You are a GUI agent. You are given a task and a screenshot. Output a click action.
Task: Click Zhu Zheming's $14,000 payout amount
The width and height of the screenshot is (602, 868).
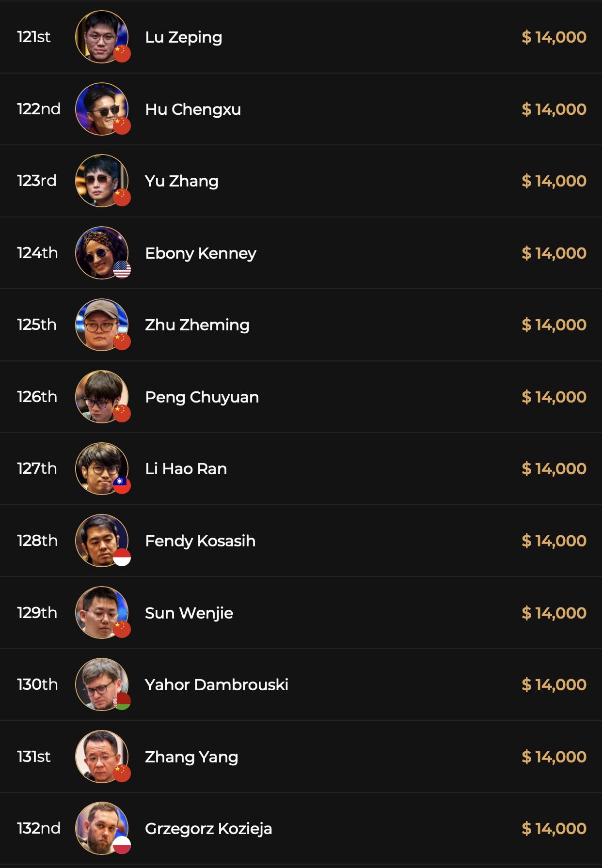[x=554, y=325]
